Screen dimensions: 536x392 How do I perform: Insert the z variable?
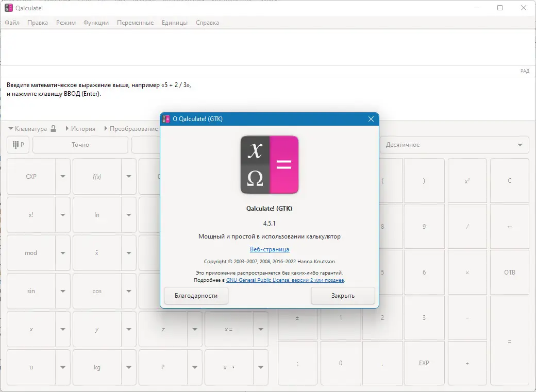(163, 330)
